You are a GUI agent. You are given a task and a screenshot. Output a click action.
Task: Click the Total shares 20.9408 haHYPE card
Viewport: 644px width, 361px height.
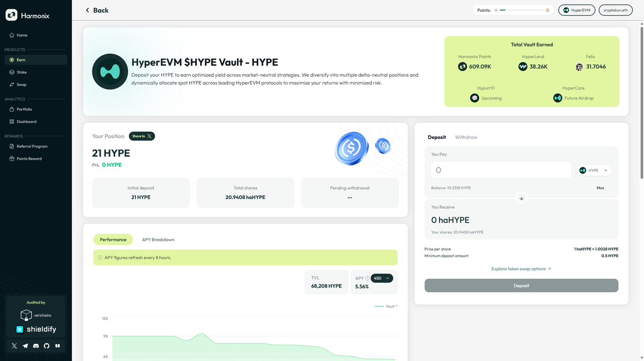coord(245,193)
